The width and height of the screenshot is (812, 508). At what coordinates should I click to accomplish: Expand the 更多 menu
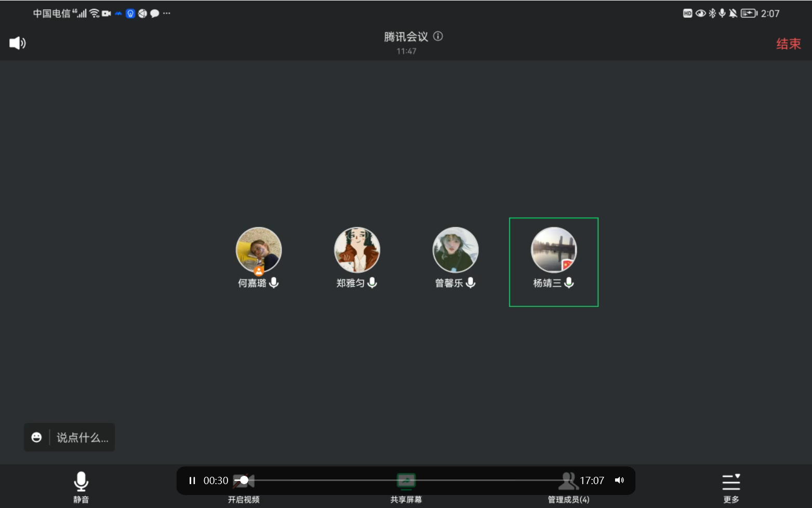tap(731, 487)
